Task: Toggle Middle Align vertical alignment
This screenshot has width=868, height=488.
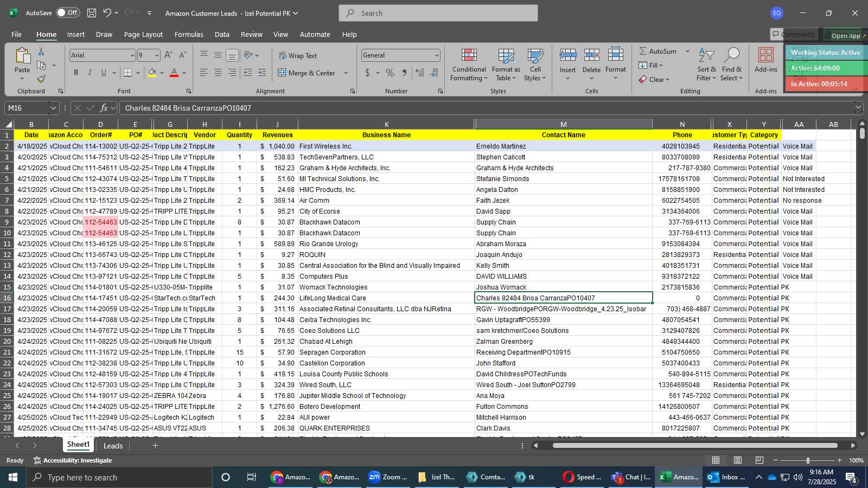Action: 218,55
